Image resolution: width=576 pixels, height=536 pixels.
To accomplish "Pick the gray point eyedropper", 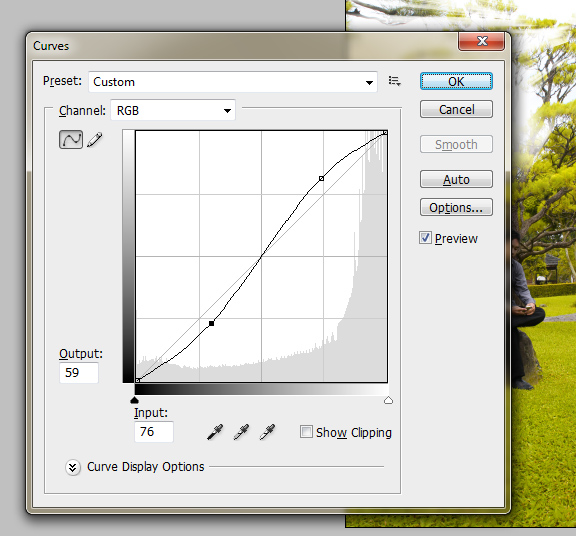I will click(241, 432).
